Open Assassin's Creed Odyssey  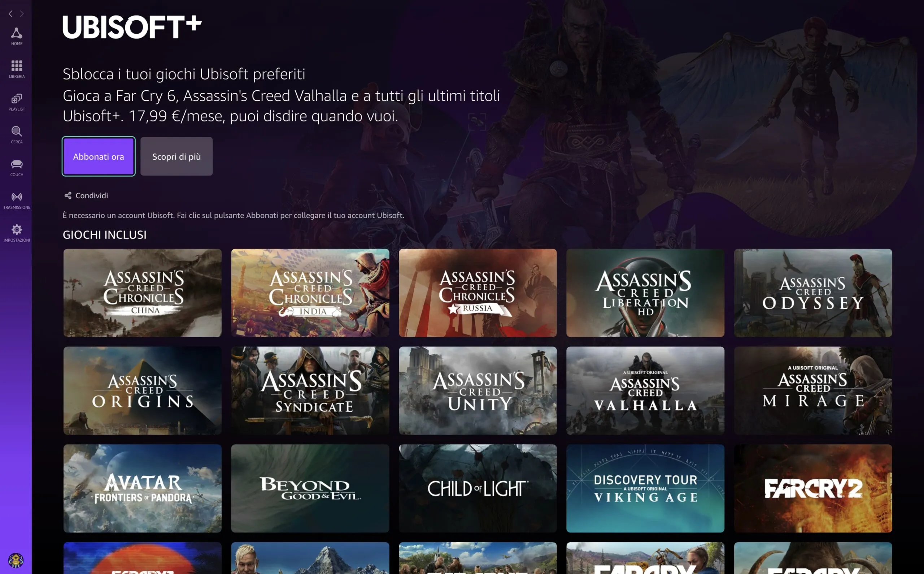point(813,293)
